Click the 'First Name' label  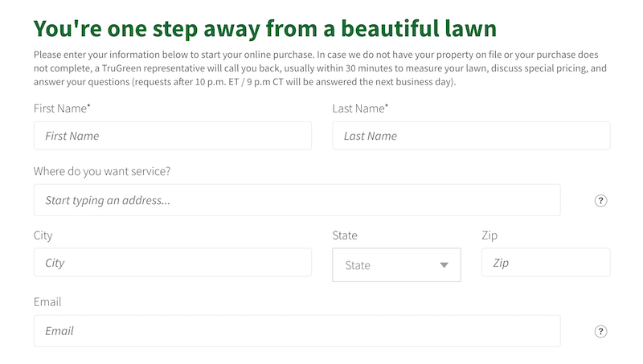coord(60,108)
